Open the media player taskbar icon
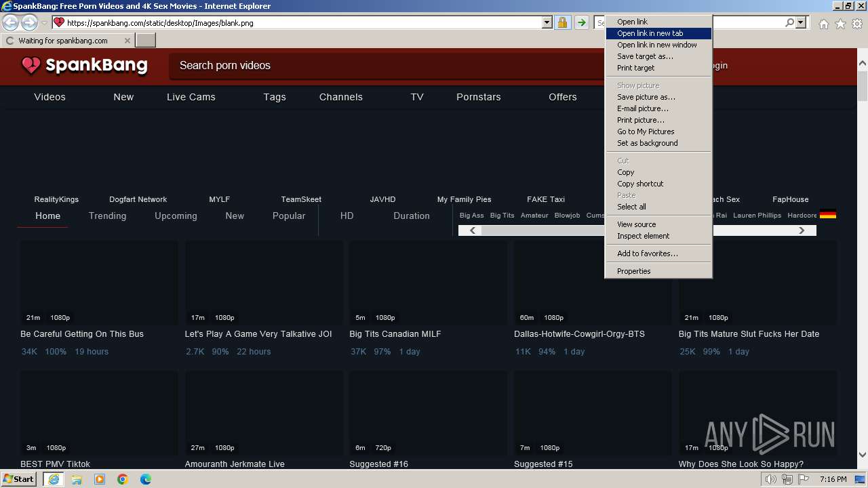Screen dimensions: 868x488 click(100, 479)
